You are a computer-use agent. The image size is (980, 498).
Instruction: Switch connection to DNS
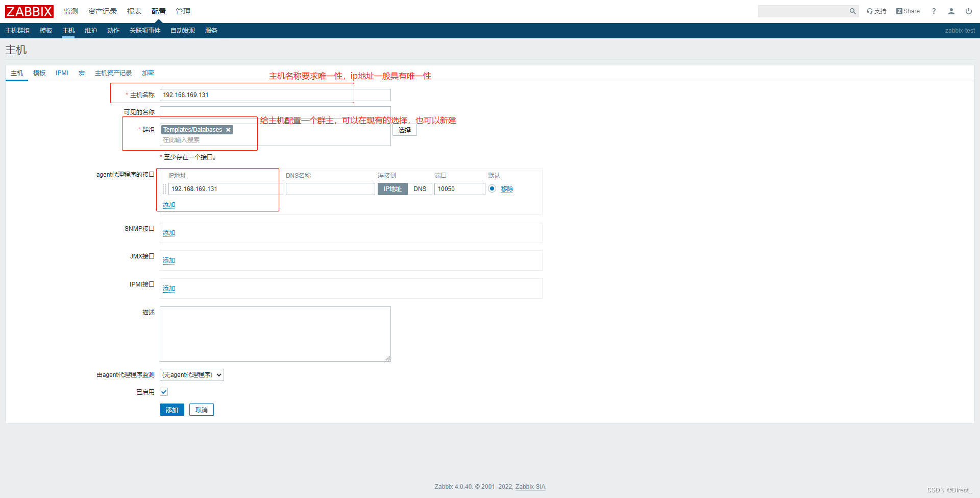tap(420, 189)
